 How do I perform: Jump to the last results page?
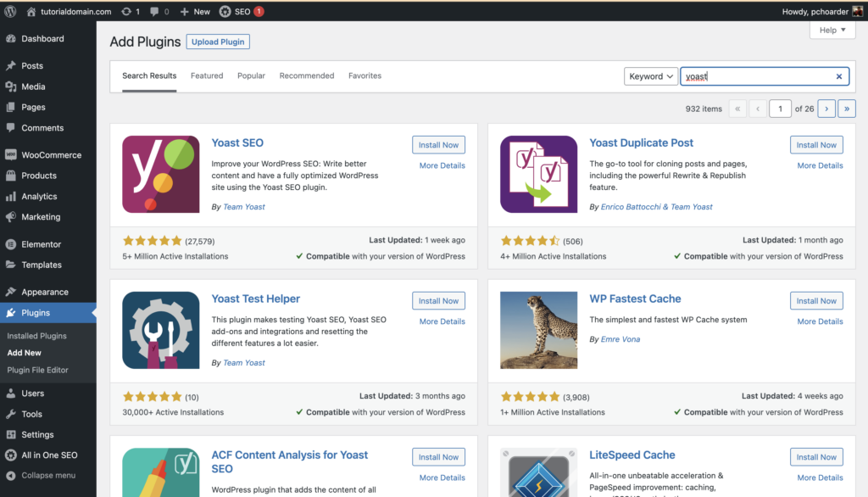(847, 109)
